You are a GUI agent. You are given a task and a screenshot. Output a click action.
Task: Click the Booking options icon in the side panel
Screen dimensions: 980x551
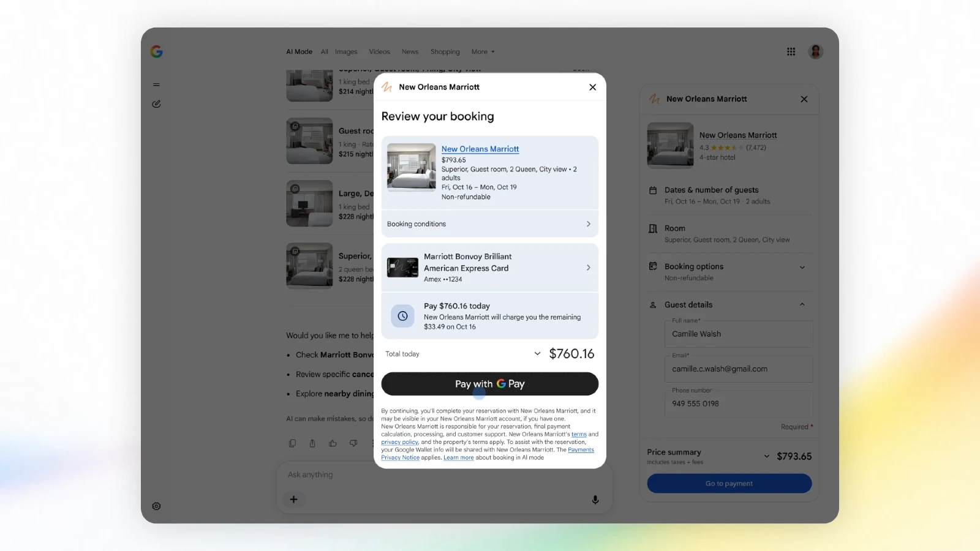coord(653,266)
